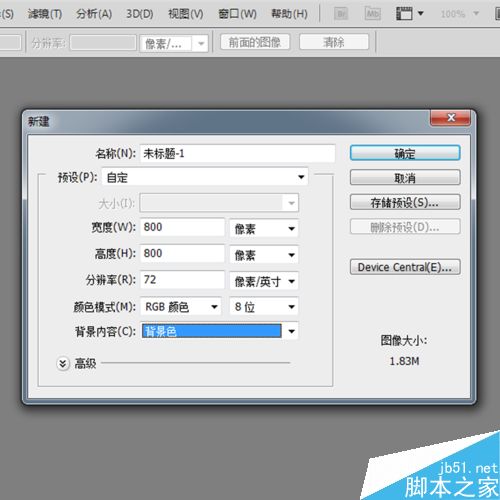Viewport: 500px width, 500px height.
Task: Click the 1.83M image size value
Action: 404,361
